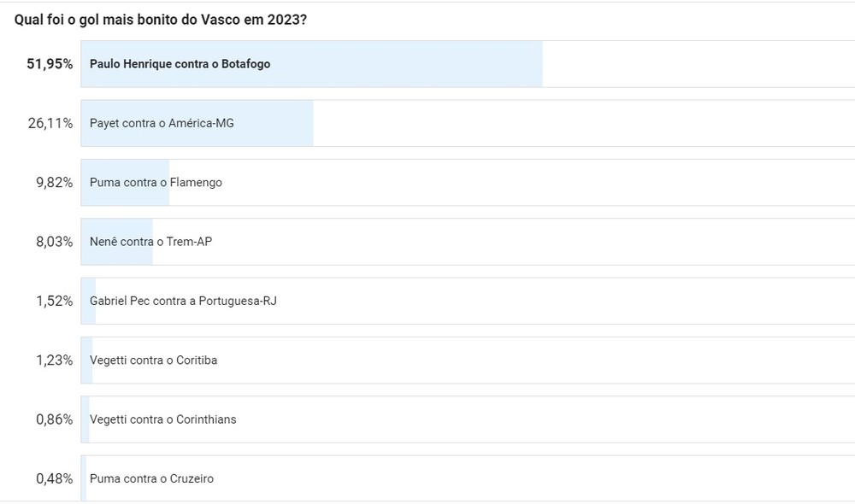
Task: Select Vegetti contra o Coritiba option
Action: [153, 360]
